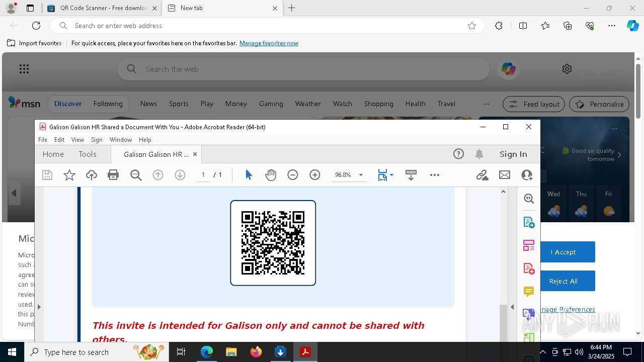Image resolution: width=644 pixels, height=362 pixels.
Task: Open MSN page settings gear
Action: click(567, 69)
